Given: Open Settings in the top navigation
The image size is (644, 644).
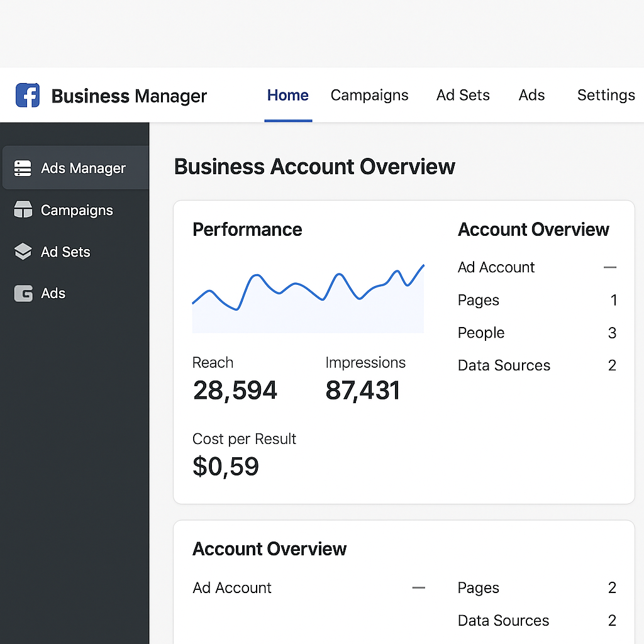Looking at the screenshot, I should coord(606,96).
